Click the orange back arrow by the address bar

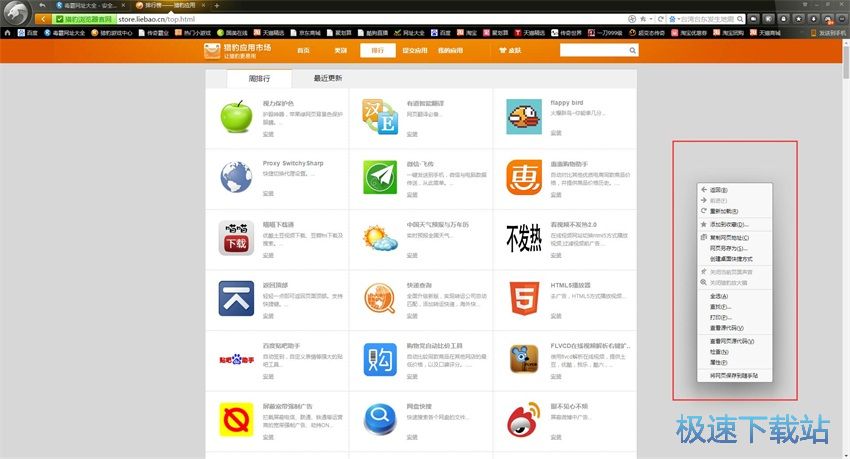(x=43, y=19)
